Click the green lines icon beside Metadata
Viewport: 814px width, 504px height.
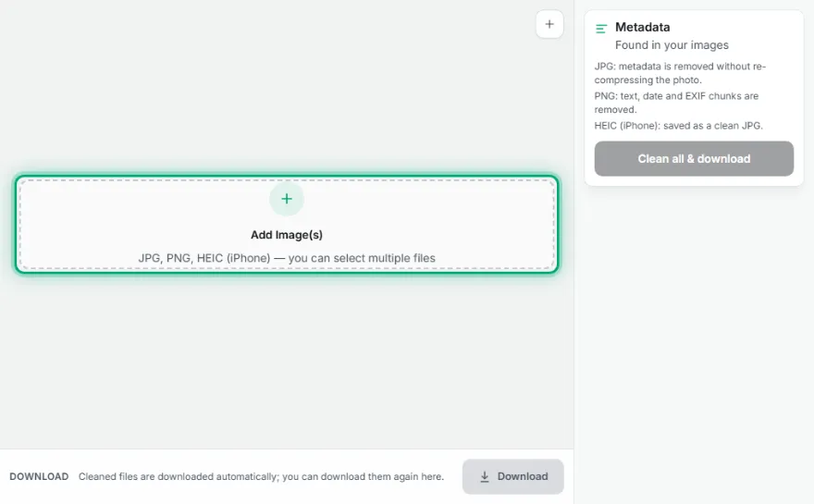tap(601, 29)
